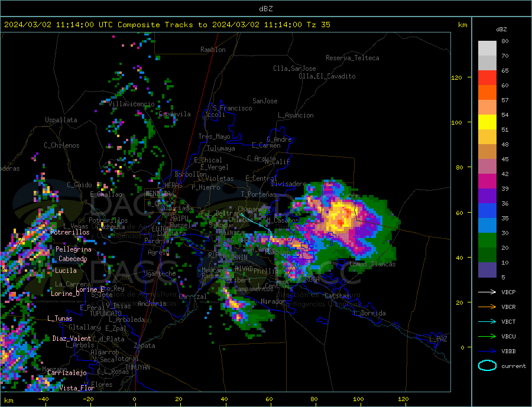
Task: Click the cyan 'current' ellipse icon
Action: pos(487,366)
